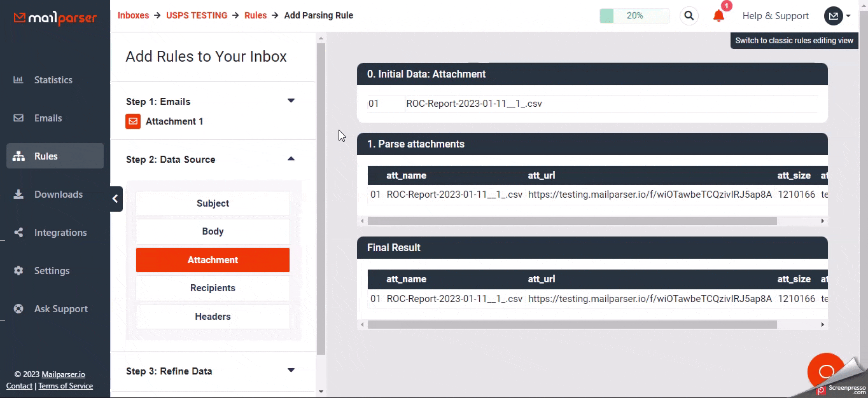Open Integrations from the sidebar
Screen dimensions: 868x398
pos(60,233)
